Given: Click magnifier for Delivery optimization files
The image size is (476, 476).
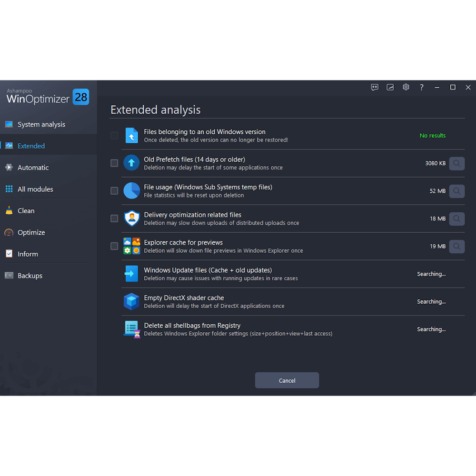Looking at the screenshot, I should [457, 218].
